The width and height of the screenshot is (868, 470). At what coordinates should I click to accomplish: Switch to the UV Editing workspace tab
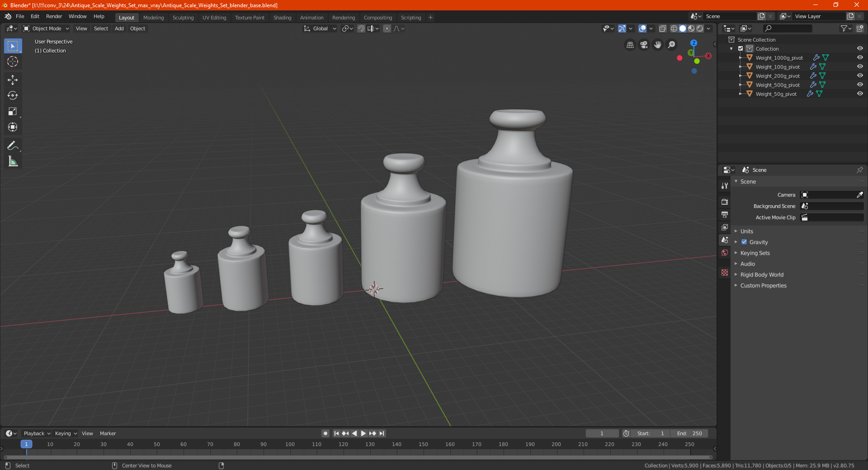pyautogui.click(x=214, y=18)
